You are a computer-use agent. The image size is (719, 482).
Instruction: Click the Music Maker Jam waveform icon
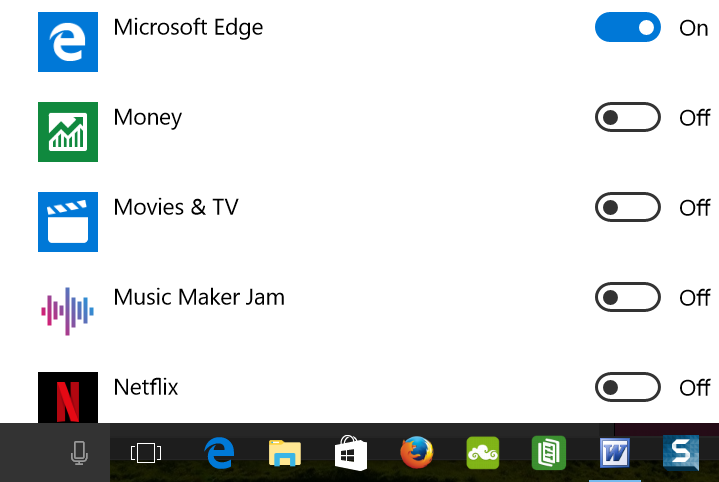(x=68, y=311)
